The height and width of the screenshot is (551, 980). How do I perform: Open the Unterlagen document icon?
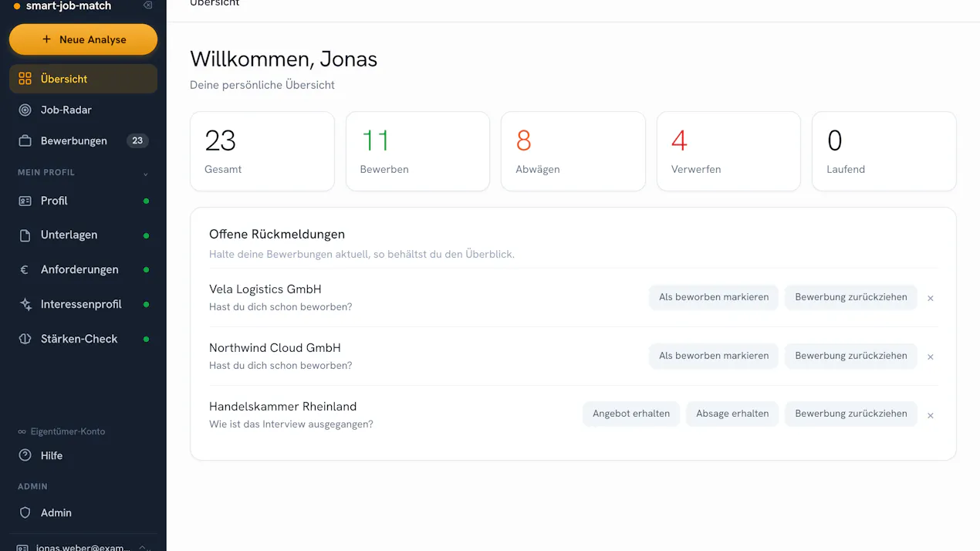(25, 235)
